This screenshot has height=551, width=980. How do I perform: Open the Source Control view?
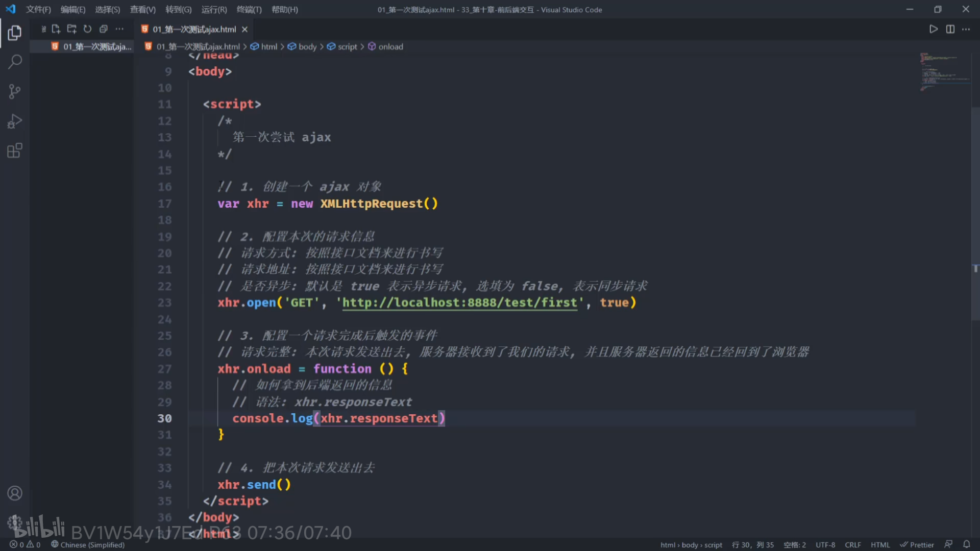pyautogui.click(x=15, y=92)
